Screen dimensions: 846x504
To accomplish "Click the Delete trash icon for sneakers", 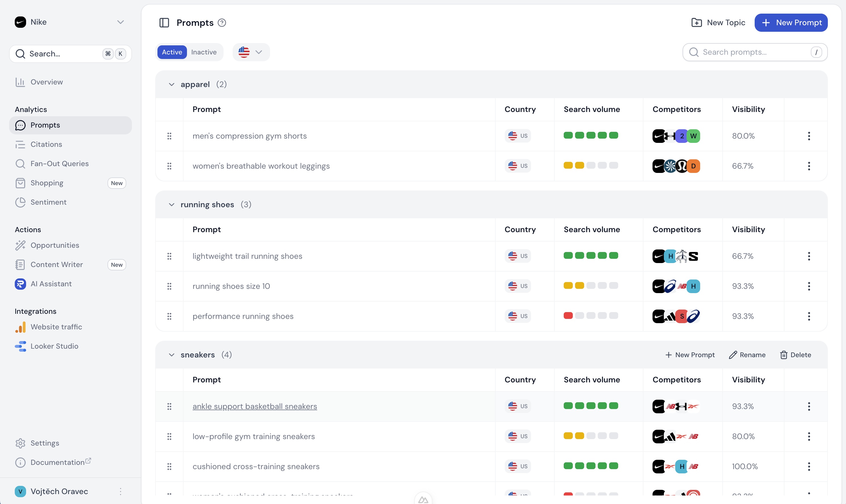I will (x=784, y=355).
